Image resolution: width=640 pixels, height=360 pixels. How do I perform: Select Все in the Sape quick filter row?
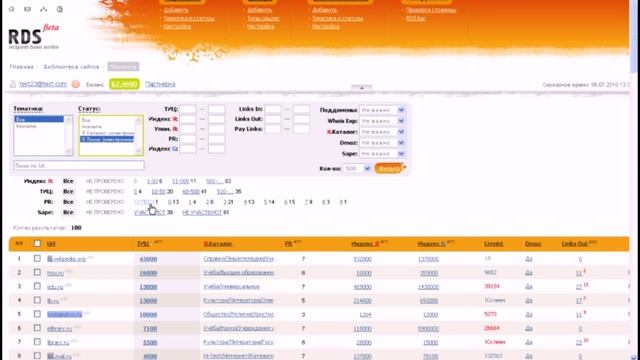coord(68,212)
